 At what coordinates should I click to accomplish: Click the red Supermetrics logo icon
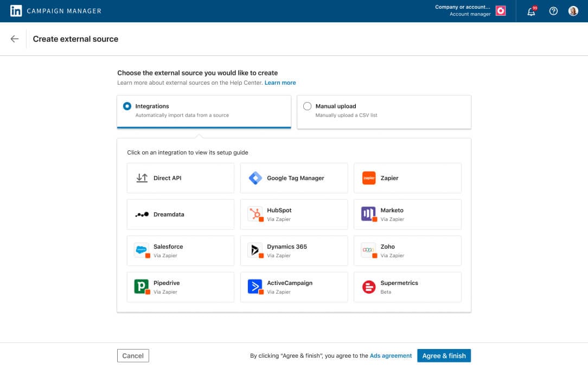(369, 287)
